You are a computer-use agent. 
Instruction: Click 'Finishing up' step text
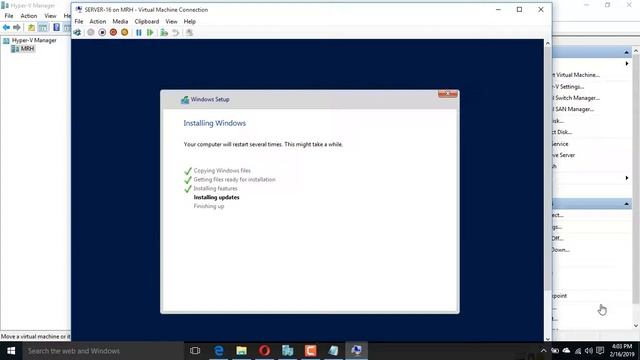point(209,206)
